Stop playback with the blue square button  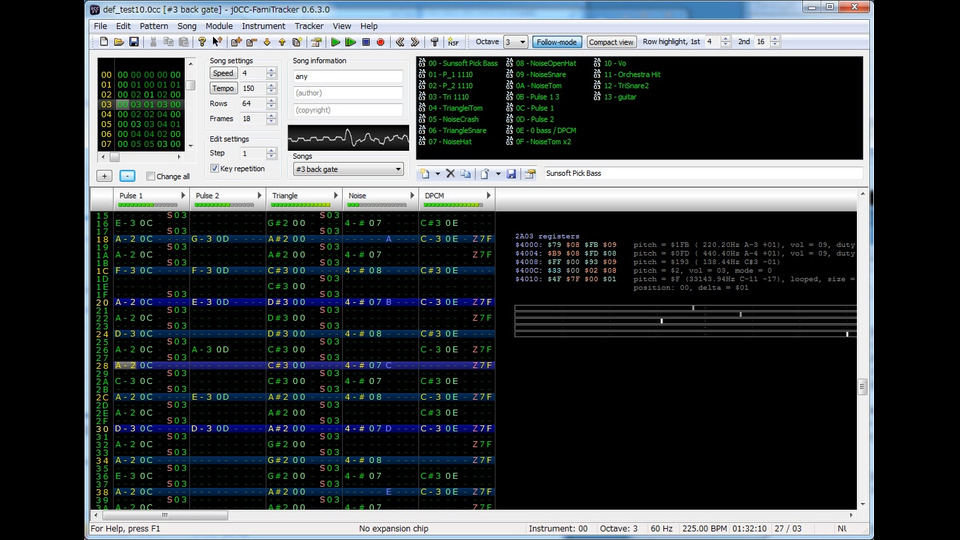click(366, 42)
